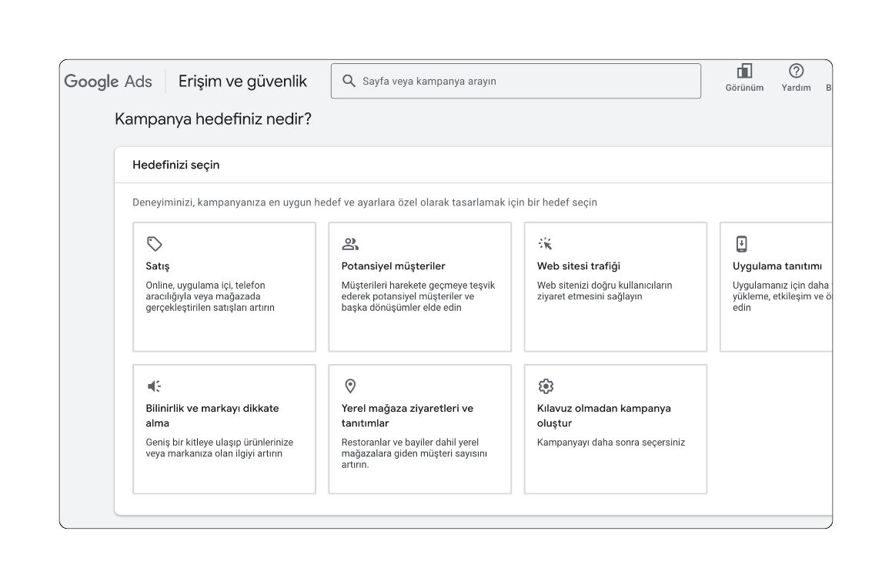Select Bilinirlik ve markayı dikkate alma

pyautogui.click(x=223, y=428)
